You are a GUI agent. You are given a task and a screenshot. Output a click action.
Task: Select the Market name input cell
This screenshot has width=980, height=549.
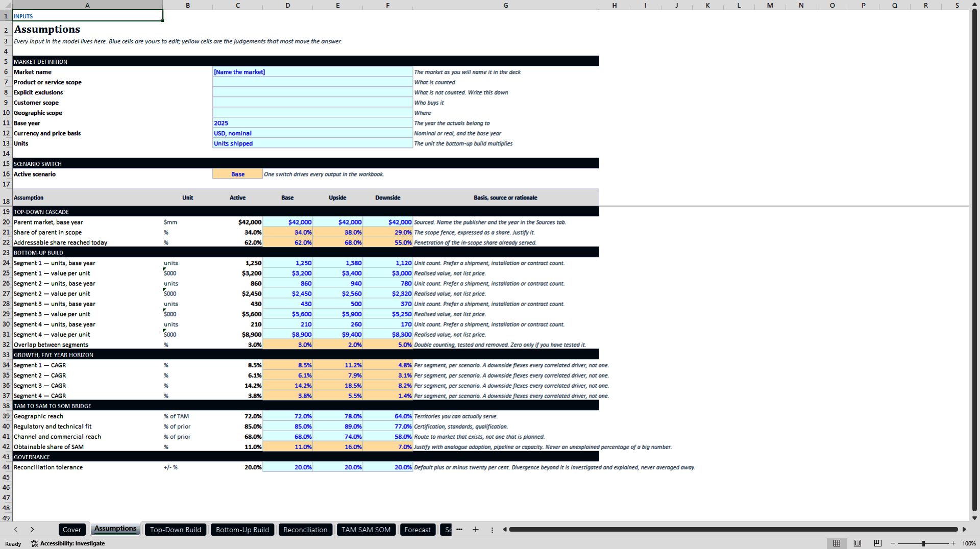coord(312,72)
